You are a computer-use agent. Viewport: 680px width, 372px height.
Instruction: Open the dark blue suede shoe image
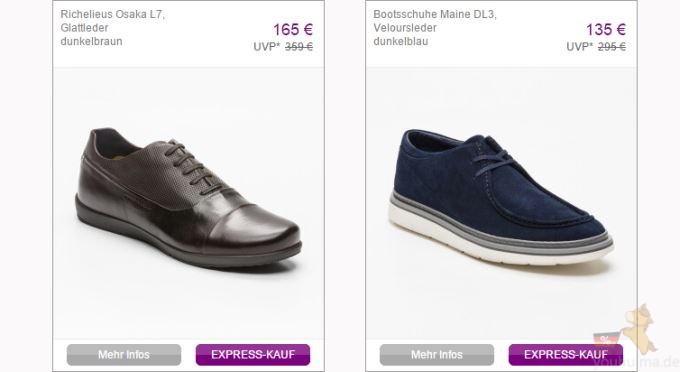point(501,198)
